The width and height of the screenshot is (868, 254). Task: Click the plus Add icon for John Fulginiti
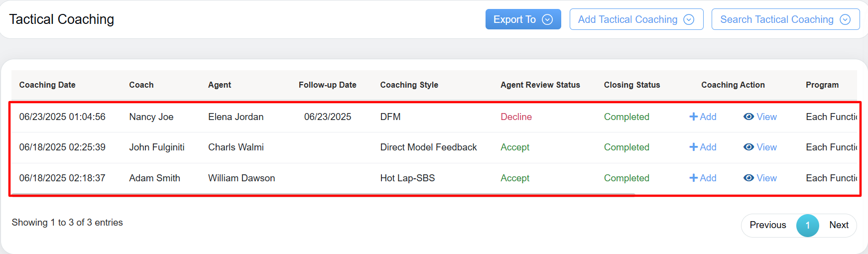coord(702,147)
